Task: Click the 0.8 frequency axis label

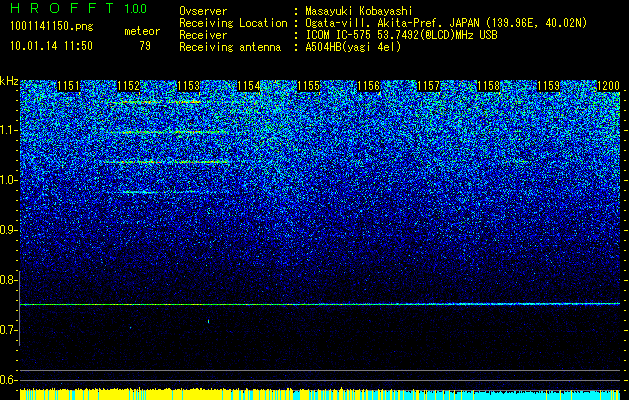Action: [x=8, y=280]
